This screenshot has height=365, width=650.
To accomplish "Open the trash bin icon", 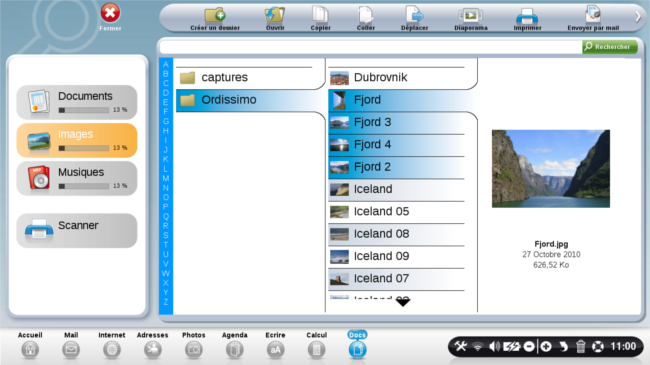I will click(x=581, y=346).
